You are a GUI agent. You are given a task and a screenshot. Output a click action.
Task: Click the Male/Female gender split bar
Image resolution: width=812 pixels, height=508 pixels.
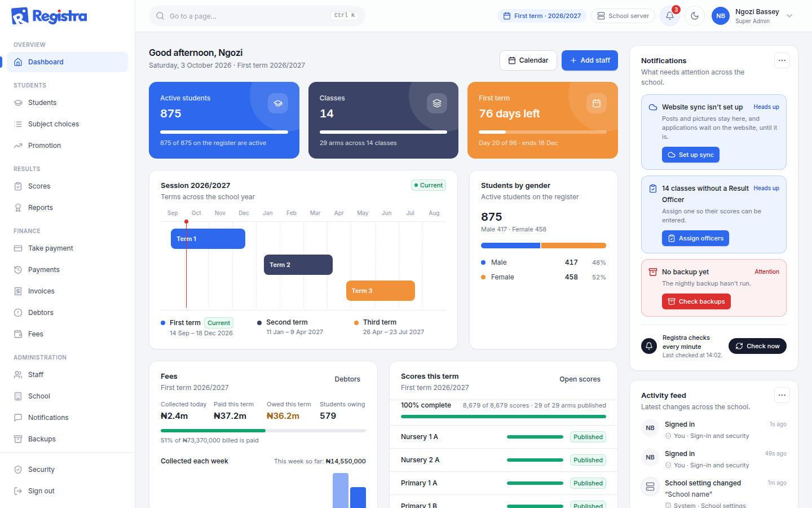544,246
